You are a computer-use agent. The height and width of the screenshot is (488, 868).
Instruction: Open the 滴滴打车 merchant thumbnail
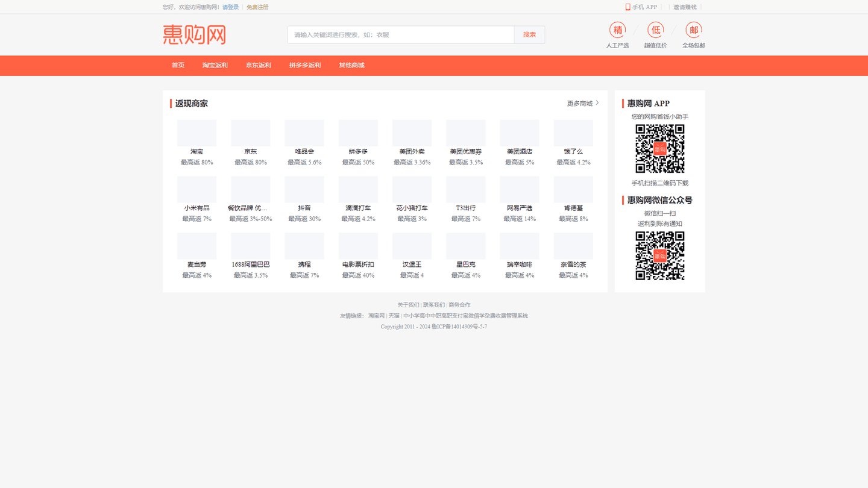tap(358, 190)
